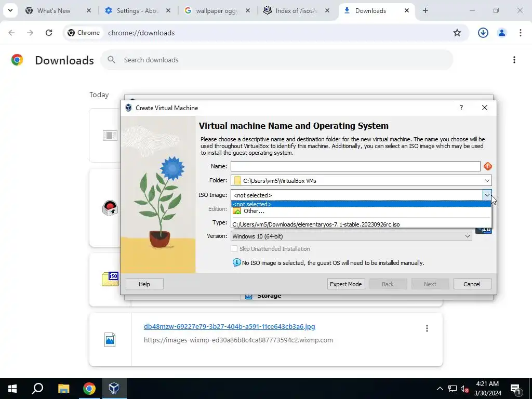Open the Chrome profile icon
Image resolution: width=532 pixels, height=399 pixels.
pyautogui.click(x=502, y=33)
